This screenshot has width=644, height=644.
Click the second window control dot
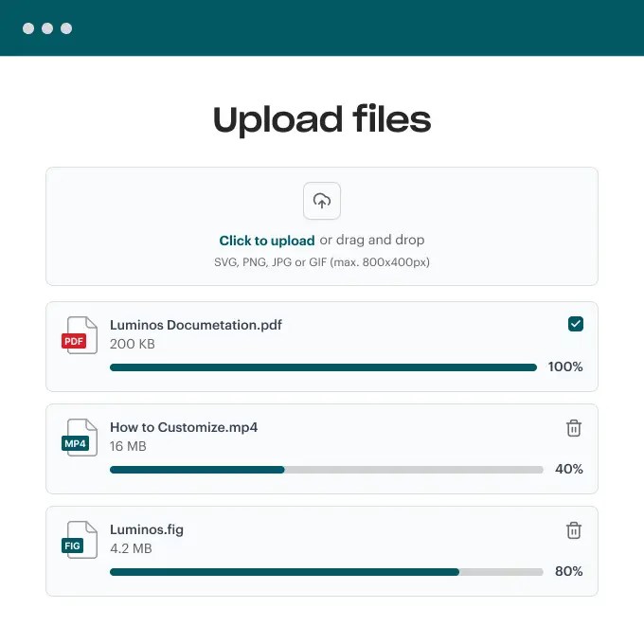47,28
